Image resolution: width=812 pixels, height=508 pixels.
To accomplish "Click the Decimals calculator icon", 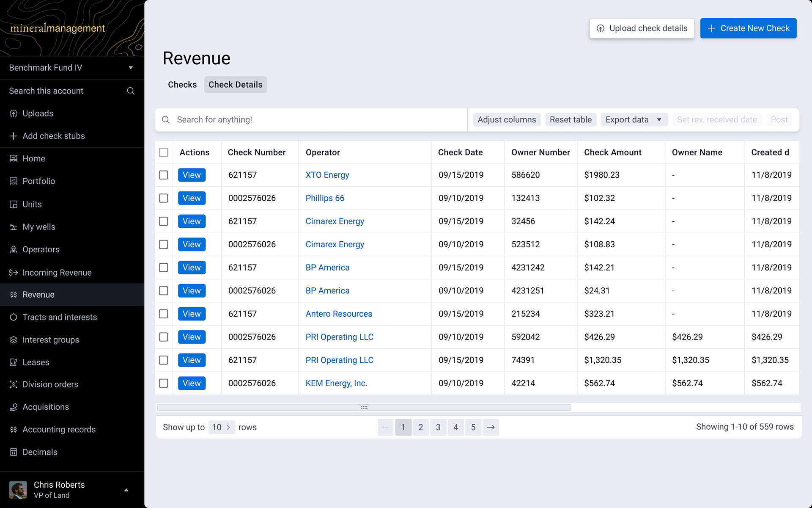I will click(x=14, y=452).
